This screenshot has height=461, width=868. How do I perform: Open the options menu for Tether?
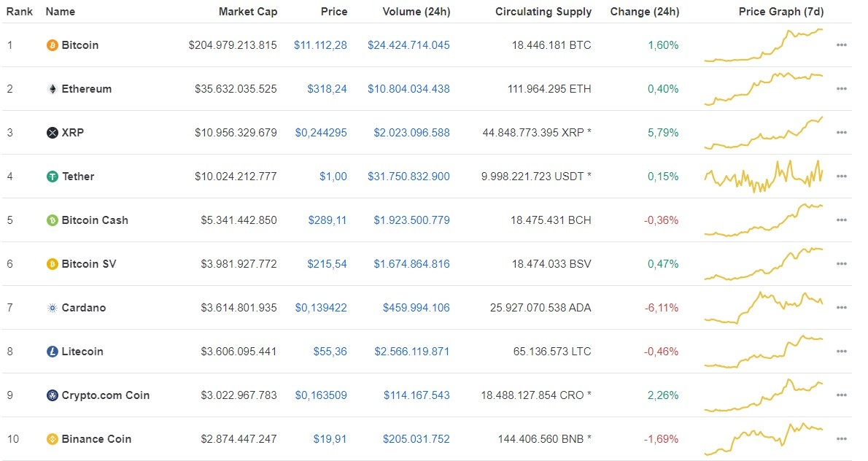click(842, 176)
